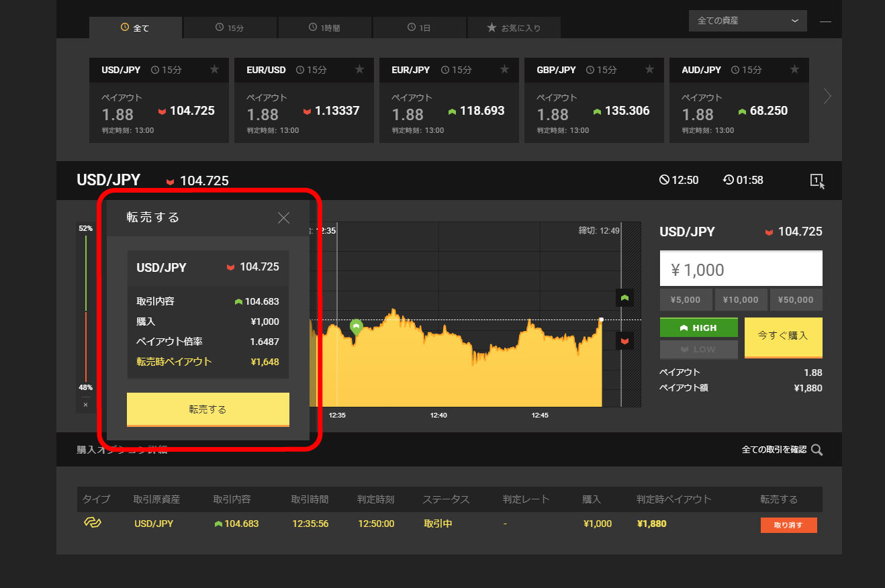Select the EUR/USD asset card

(304, 100)
